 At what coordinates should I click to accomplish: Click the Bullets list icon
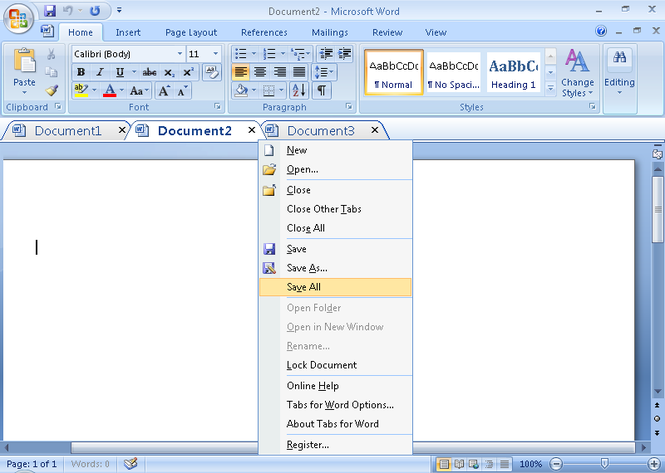pyautogui.click(x=241, y=54)
